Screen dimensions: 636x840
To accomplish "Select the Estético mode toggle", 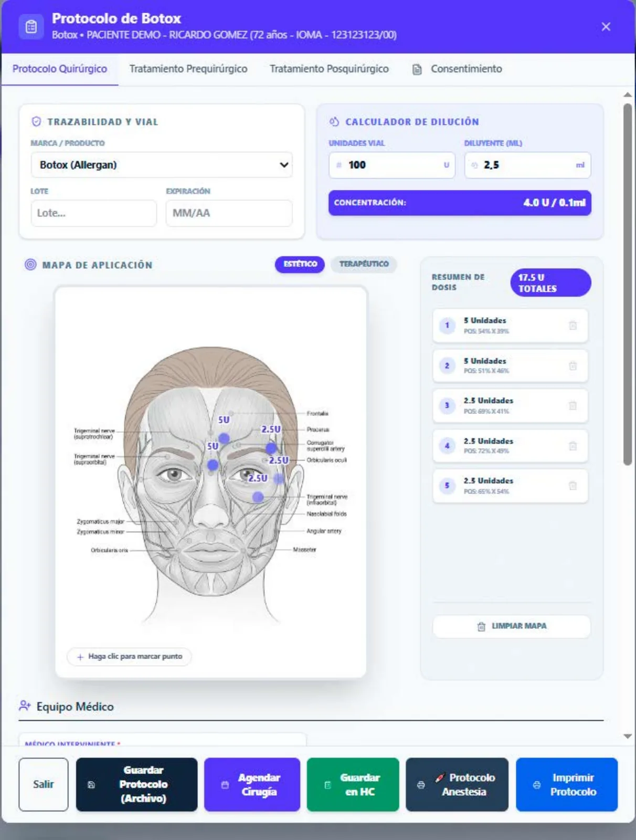I will click(300, 264).
